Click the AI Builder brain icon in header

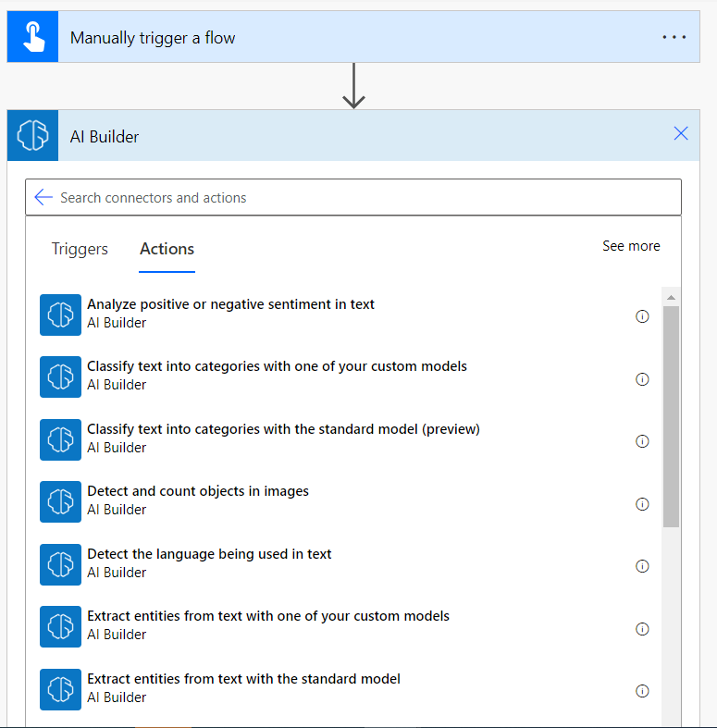pyautogui.click(x=33, y=135)
